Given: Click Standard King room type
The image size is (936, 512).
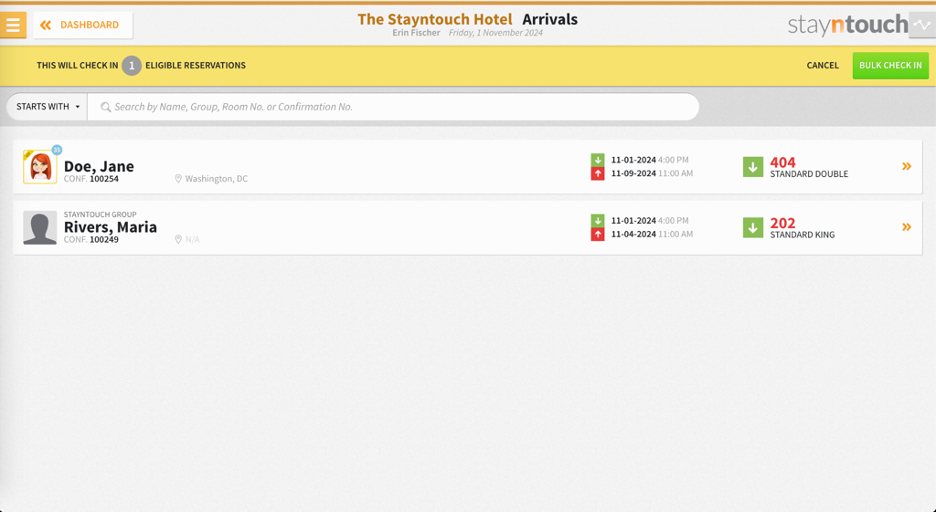Looking at the screenshot, I should [802, 235].
